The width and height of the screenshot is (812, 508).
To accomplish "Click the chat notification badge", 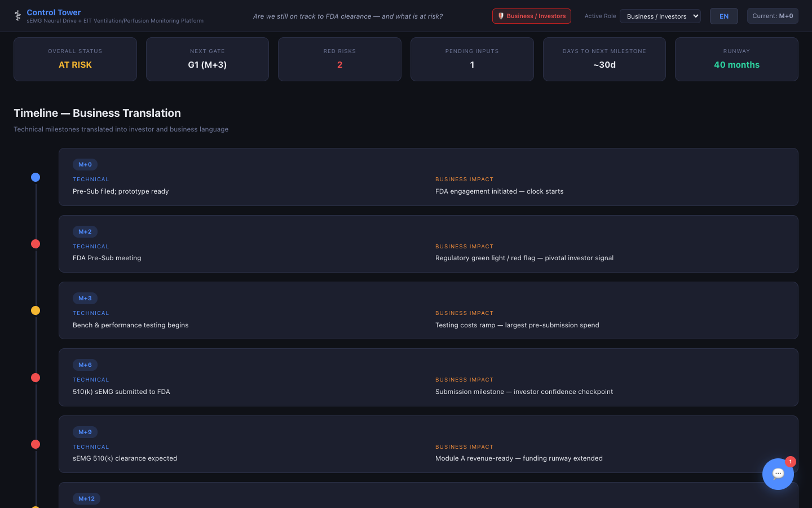I will pos(791,462).
